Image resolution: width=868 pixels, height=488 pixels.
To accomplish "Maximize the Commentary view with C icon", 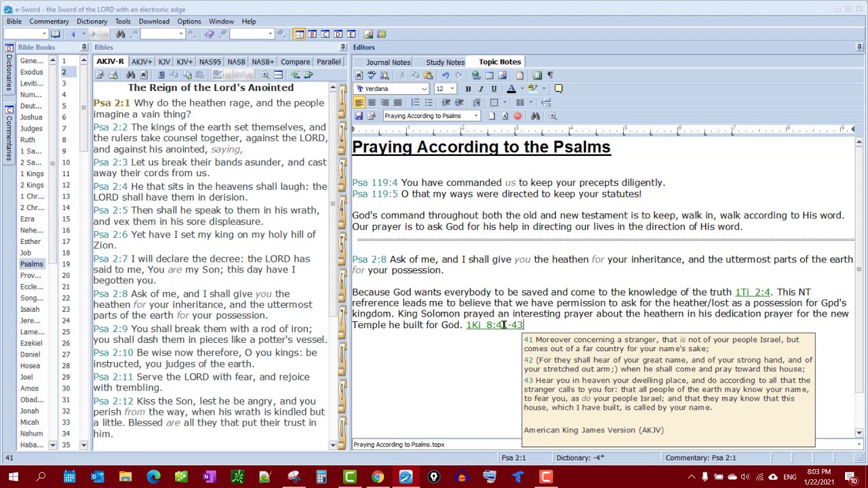I will [x=325, y=34].
